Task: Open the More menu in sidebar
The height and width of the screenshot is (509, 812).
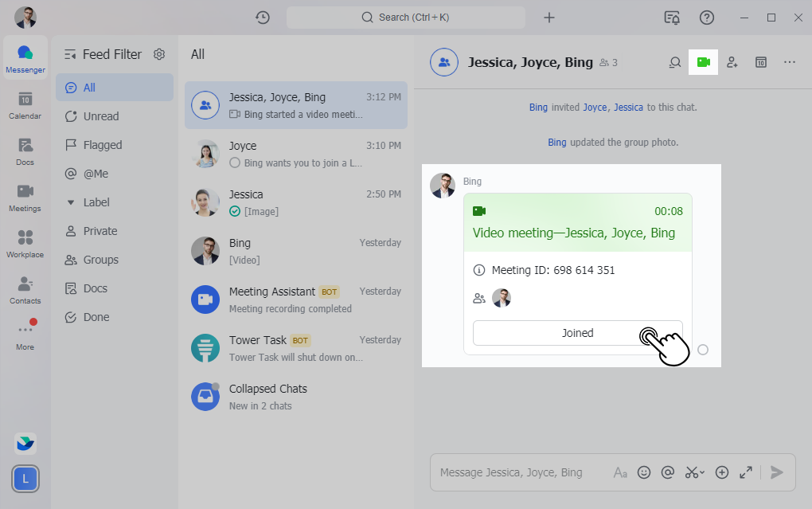Action: (x=25, y=335)
